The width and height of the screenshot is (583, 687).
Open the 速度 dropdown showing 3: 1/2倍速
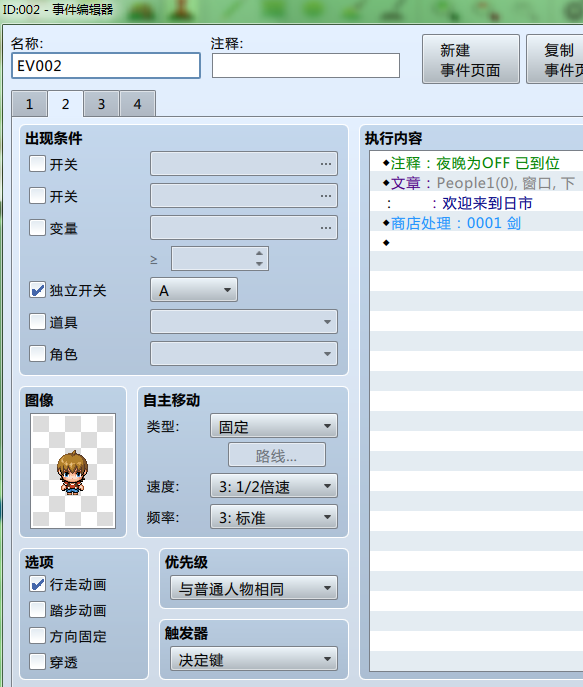tap(274, 486)
